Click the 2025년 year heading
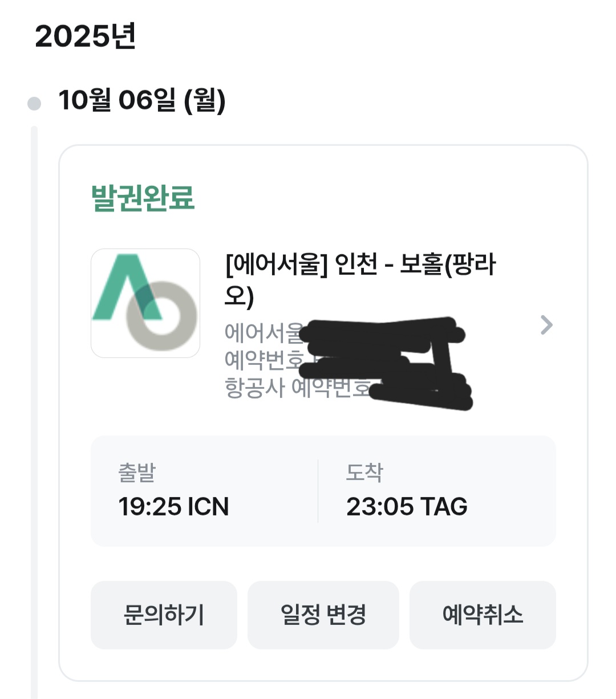Viewport: 616px width, 699px height. coord(85,36)
